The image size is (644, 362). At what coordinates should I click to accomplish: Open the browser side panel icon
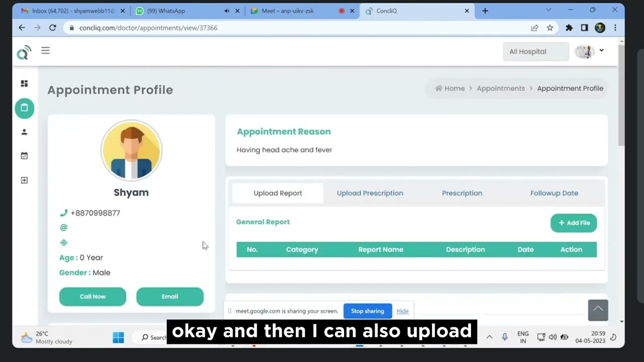(x=584, y=28)
